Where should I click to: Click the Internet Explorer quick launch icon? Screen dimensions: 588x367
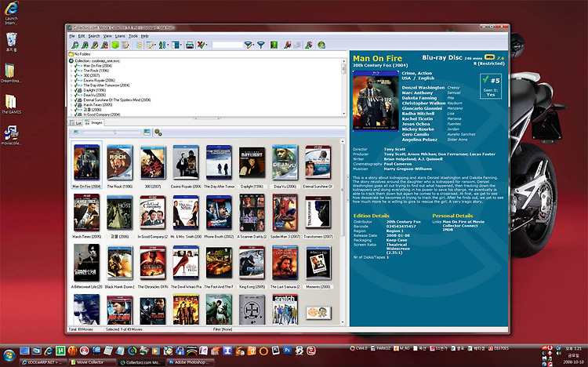[49, 351]
